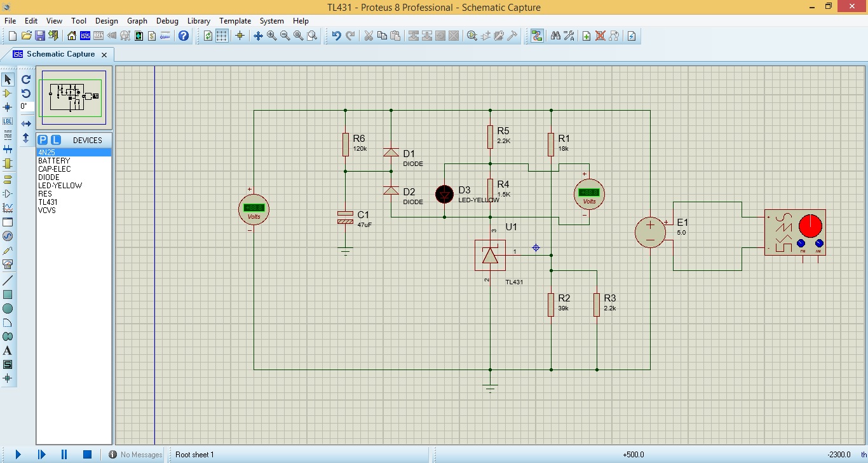This screenshot has width=868, height=463.
Task: Click the Save design icon
Action: (x=40, y=36)
